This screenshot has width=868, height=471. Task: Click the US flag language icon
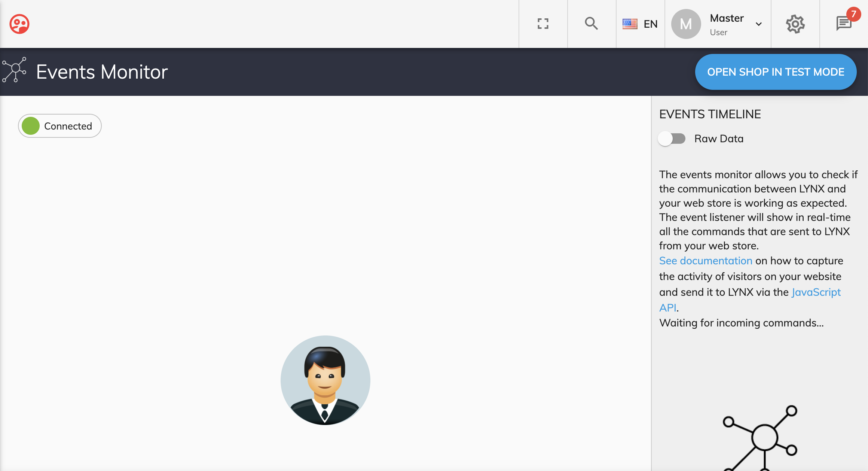(x=630, y=24)
